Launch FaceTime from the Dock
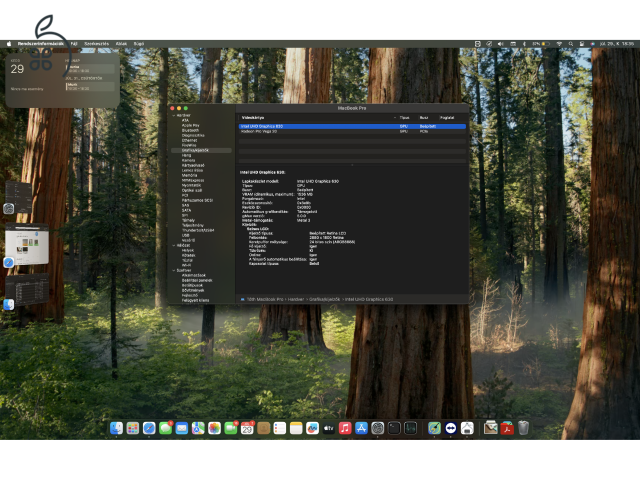640x480 pixels. (x=231, y=428)
